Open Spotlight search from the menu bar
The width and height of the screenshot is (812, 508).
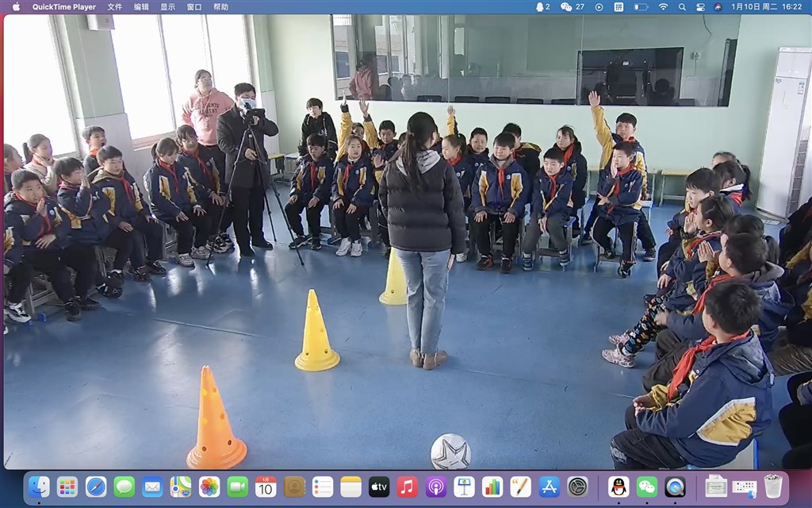click(682, 6)
